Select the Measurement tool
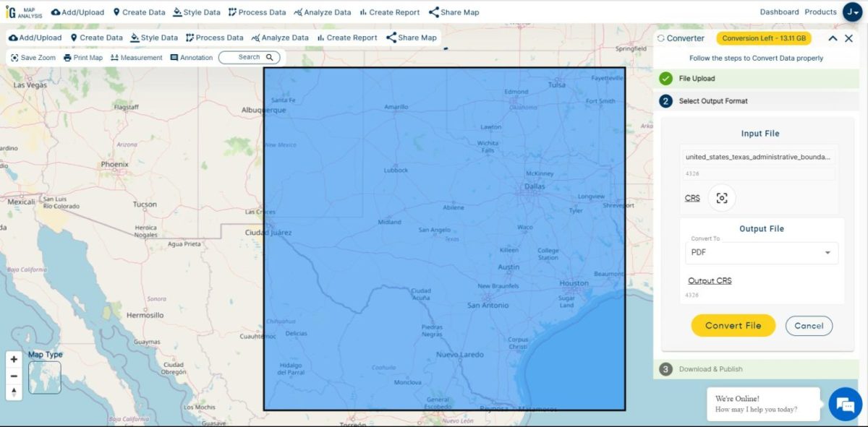The image size is (868, 427). coord(114,57)
